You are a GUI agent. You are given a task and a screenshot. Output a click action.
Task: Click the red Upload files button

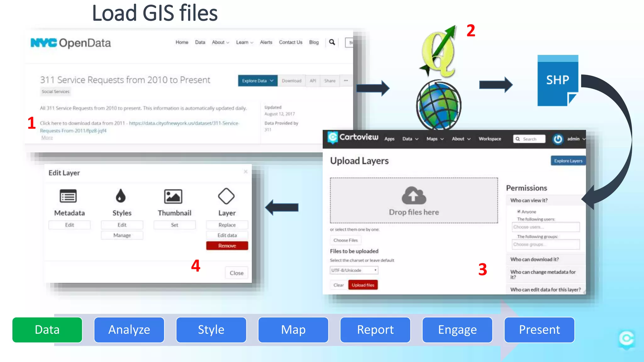pyautogui.click(x=363, y=285)
